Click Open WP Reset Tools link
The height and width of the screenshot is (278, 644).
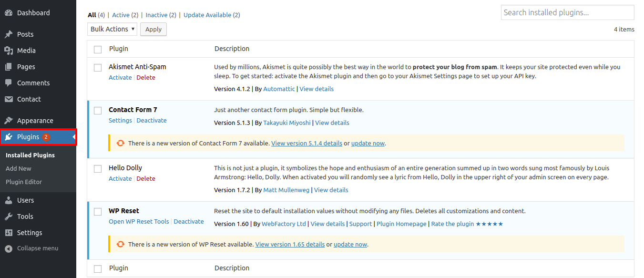pos(139,221)
